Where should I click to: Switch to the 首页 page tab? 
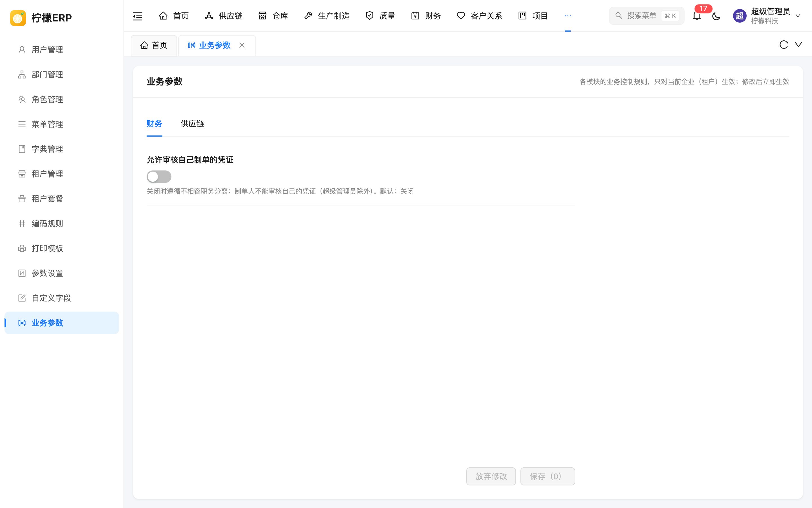pyautogui.click(x=154, y=45)
